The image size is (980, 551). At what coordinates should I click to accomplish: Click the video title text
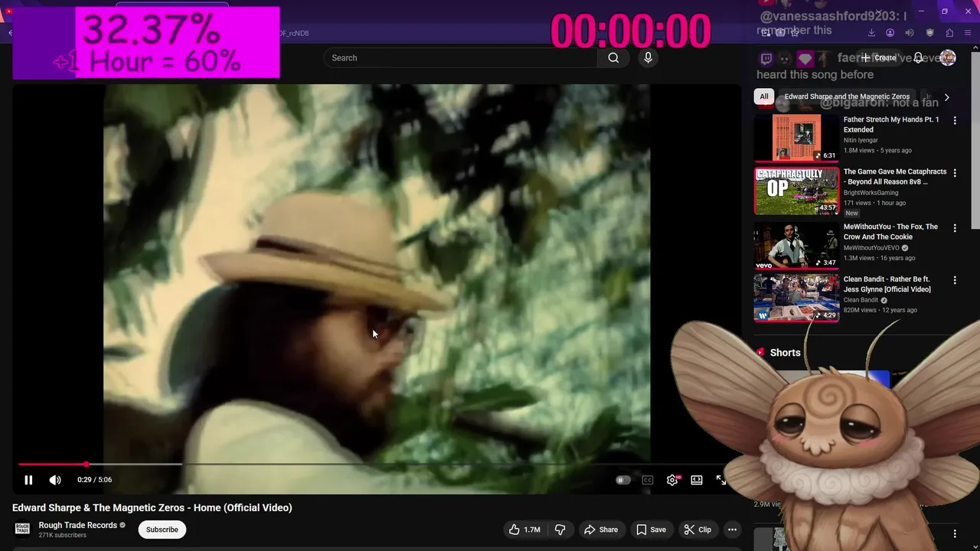[x=152, y=507]
